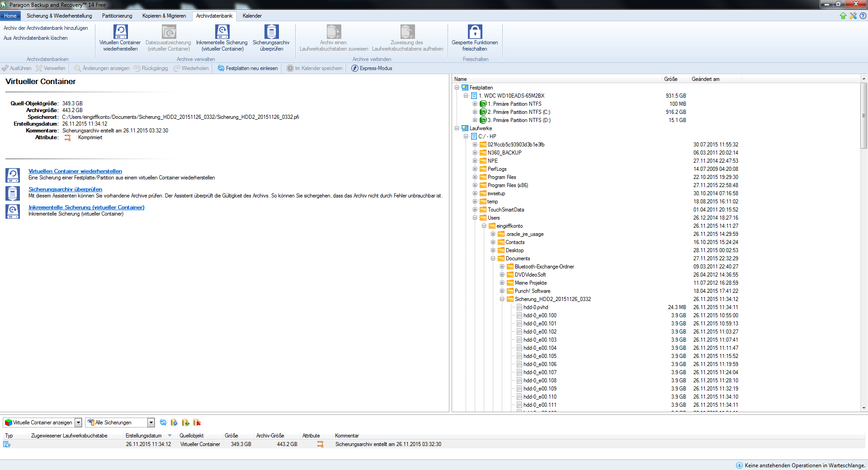Expand the Desktop folder
The width and height of the screenshot is (868, 470).
(493, 250)
